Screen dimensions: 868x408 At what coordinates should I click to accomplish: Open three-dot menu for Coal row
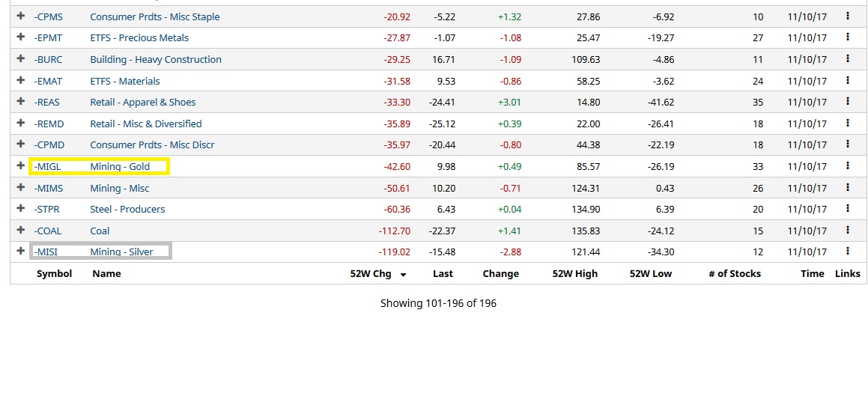coord(848,230)
